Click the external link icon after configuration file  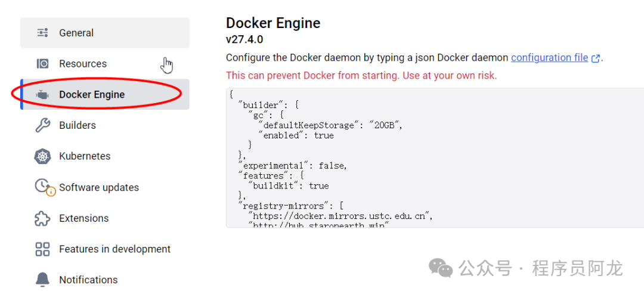[x=595, y=58]
